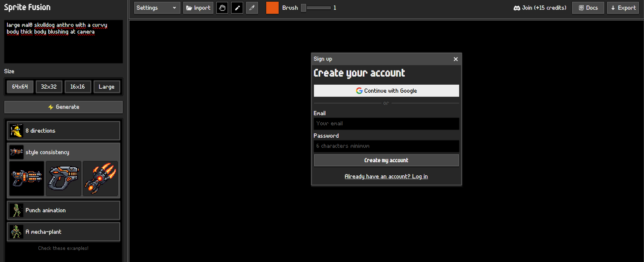The width and height of the screenshot is (644, 262).
Task: Click the 'Check these examples!' text
Action: tap(63, 248)
